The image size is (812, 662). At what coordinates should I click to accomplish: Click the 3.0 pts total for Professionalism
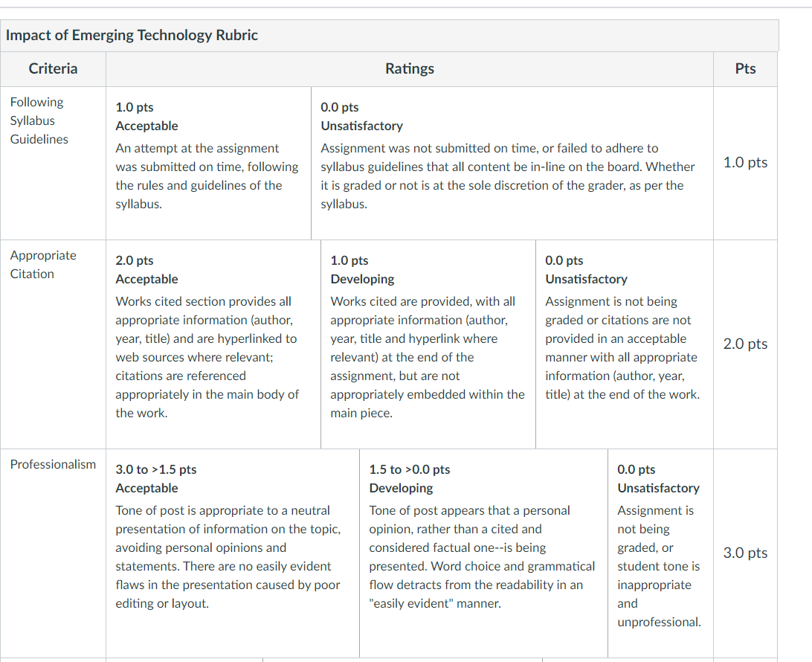745,553
